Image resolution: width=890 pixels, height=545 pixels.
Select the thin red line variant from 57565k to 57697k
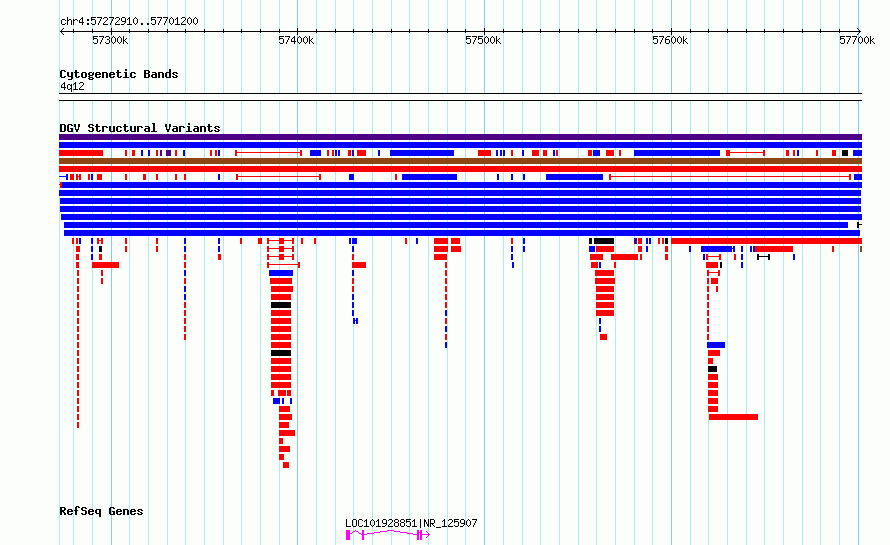730,177
